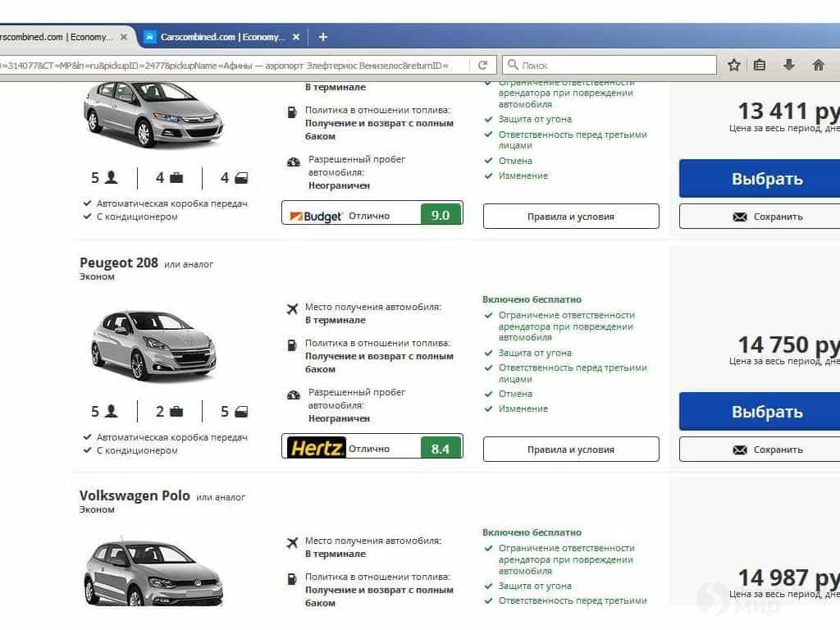Click the fuel pump icon in Budget offer
The width and height of the screenshot is (840, 630).
click(x=292, y=112)
